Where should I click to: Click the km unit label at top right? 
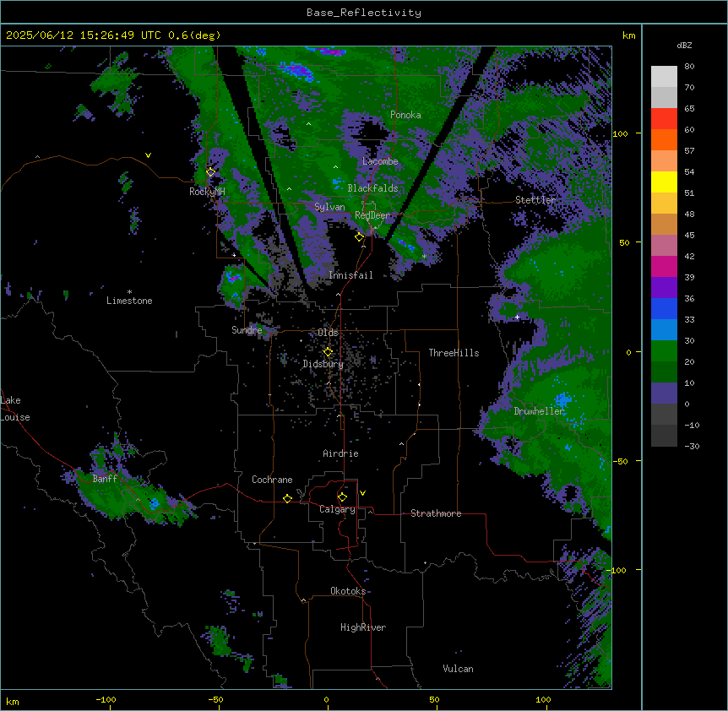pyautogui.click(x=629, y=35)
